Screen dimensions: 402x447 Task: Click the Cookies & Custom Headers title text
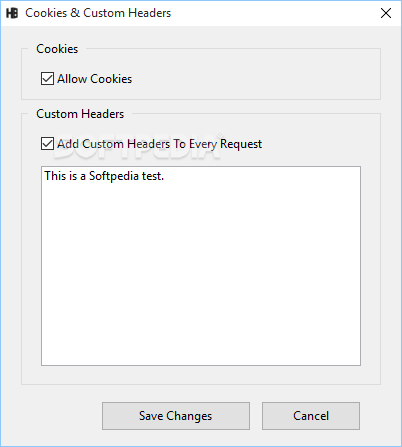pos(98,13)
